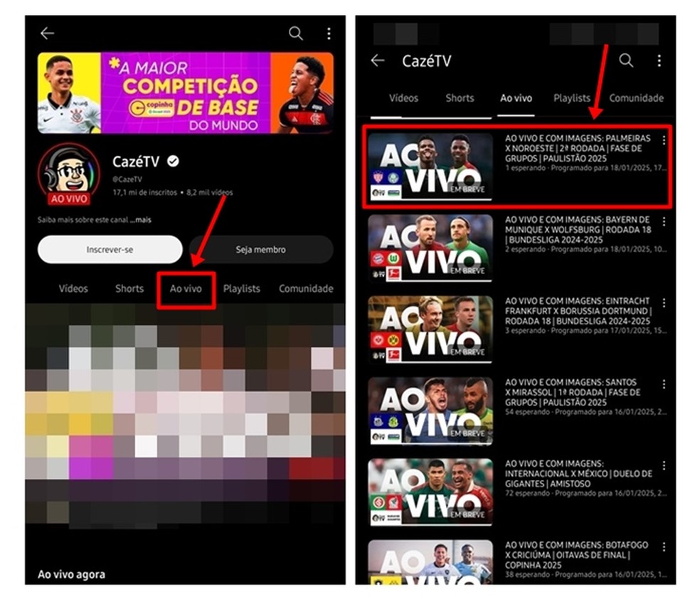Open options for Palmeiras x Noroeste video

click(x=664, y=140)
